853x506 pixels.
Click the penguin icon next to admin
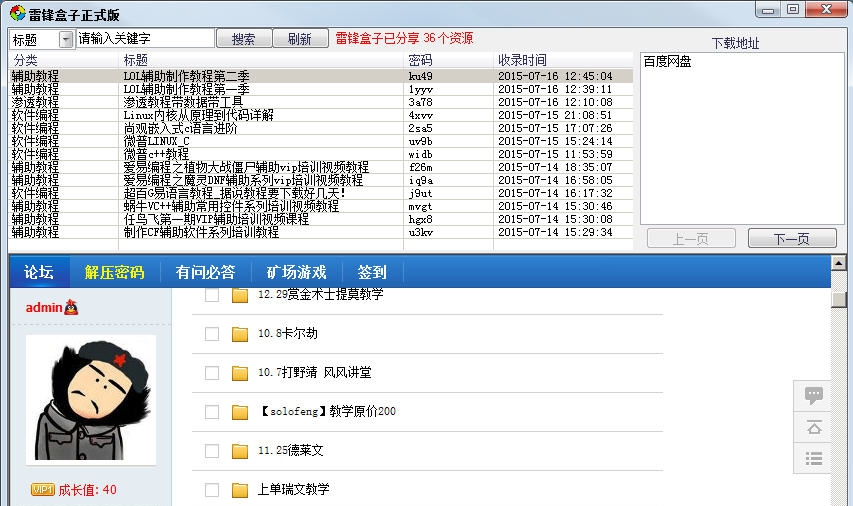point(71,307)
